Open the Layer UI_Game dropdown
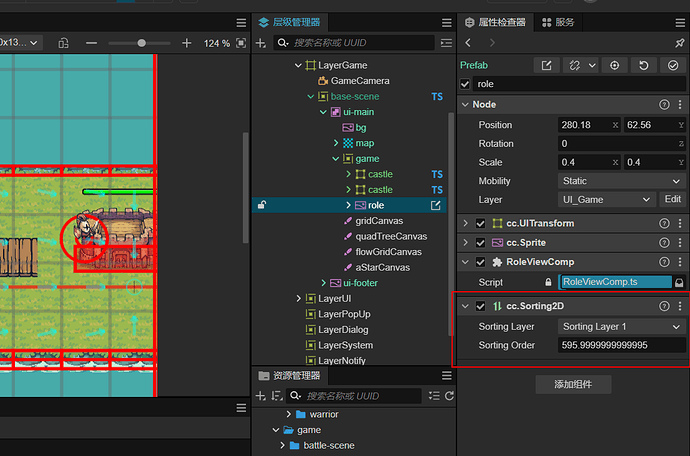Viewport: 690px width, 456px height. pos(606,199)
